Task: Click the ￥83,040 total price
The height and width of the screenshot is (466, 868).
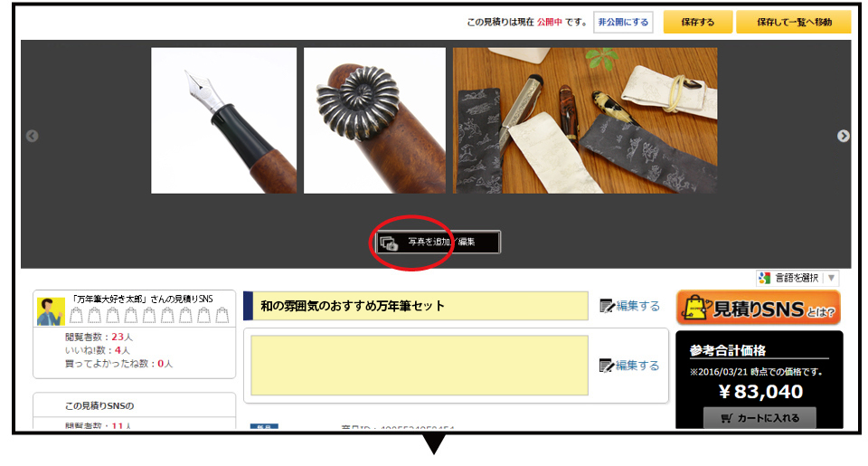Action: [x=760, y=392]
